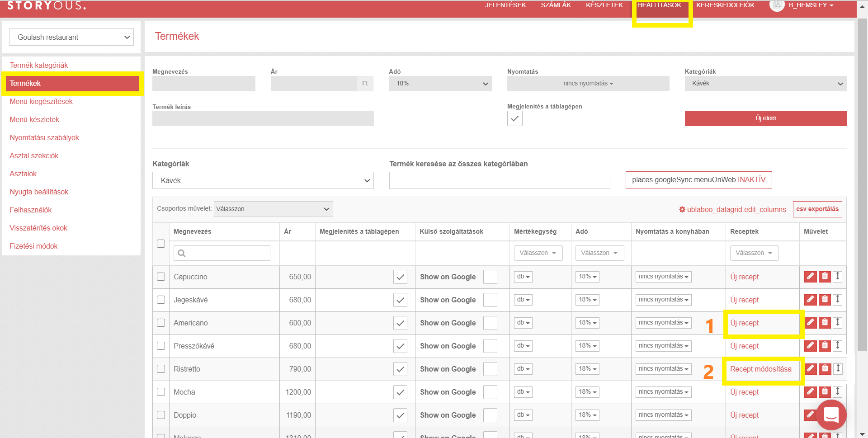Open the Adó 18% dropdown in new item form
The height and width of the screenshot is (438, 868).
pyautogui.click(x=440, y=84)
